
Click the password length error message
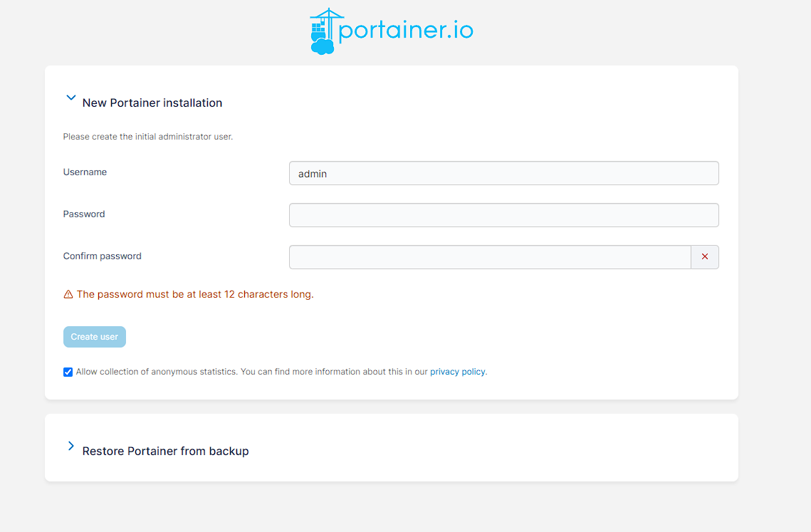pos(195,294)
